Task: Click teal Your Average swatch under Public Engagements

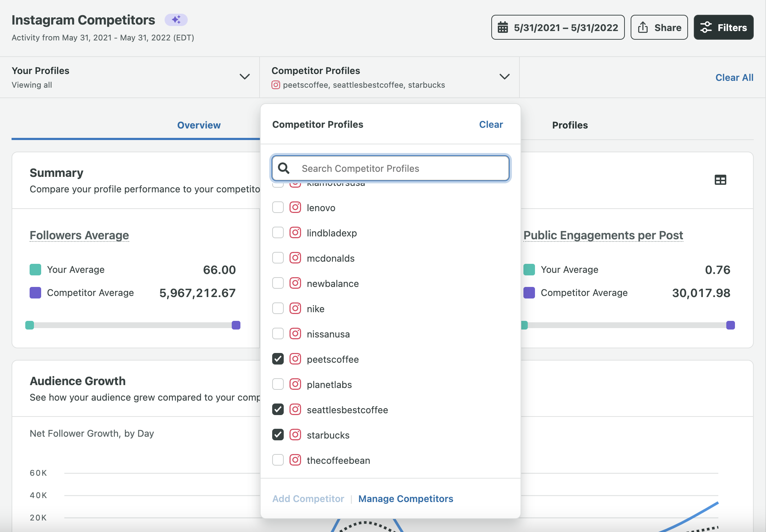Action: point(529,270)
